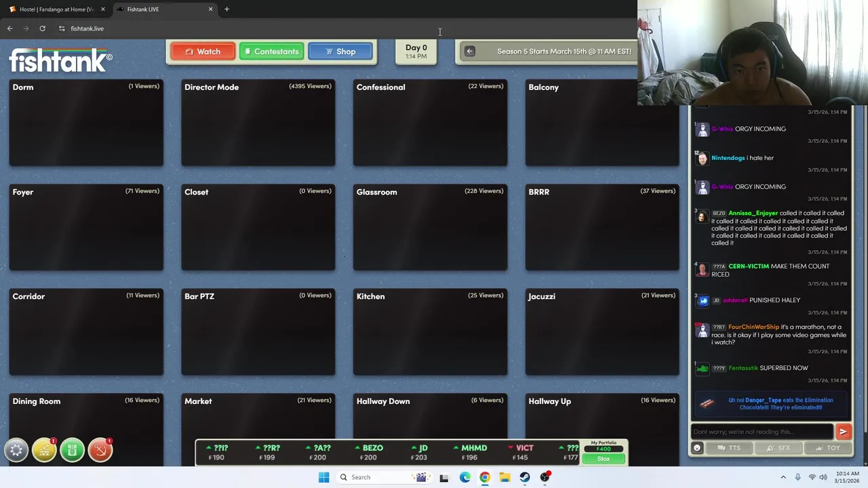The image size is (868, 488).
Task: Open the gear settings button
Action: point(16,450)
